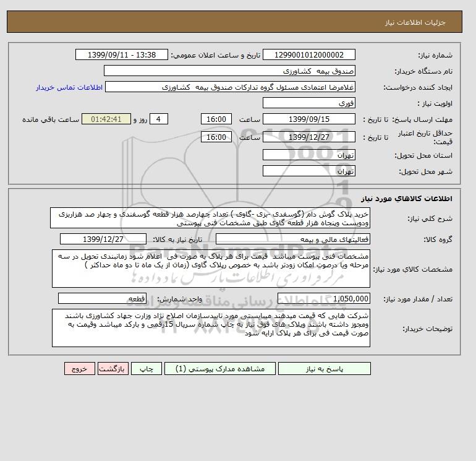Click the label شماره نیاز
Screen dimensions: 476x461
pyautogui.click(x=435, y=55)
